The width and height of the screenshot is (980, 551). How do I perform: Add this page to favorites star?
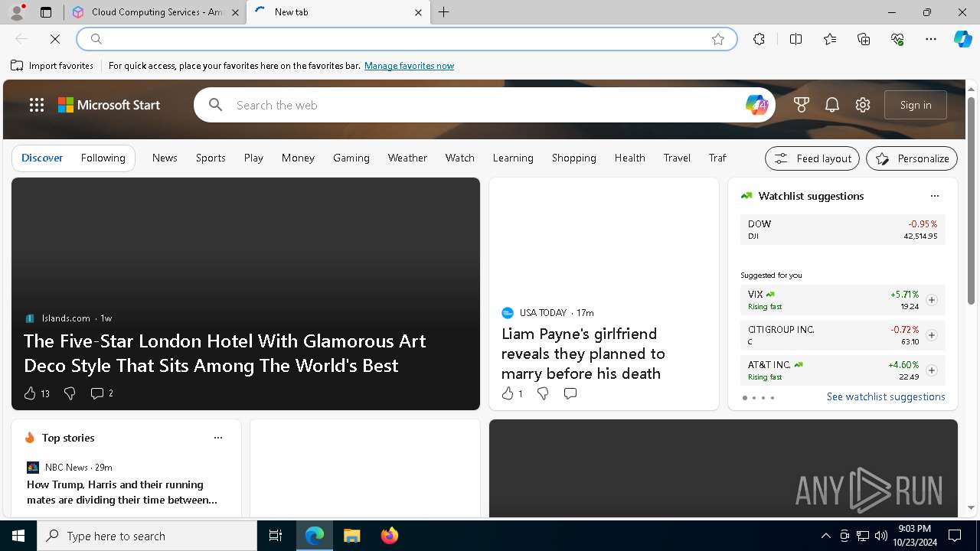(718, 39)
